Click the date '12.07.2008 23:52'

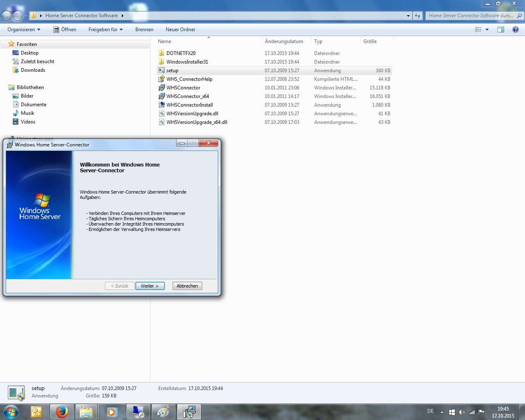pyautogui.click(x=282, y=79)
